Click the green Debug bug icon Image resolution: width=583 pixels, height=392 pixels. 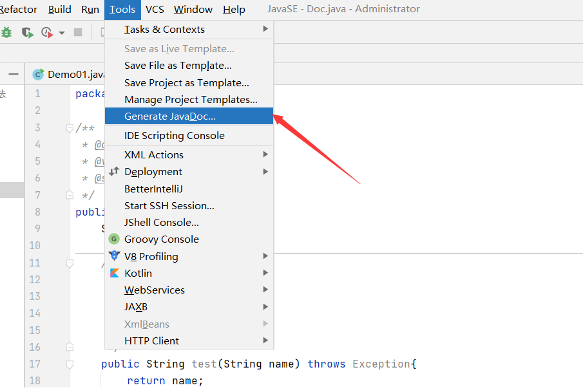[x=6, y=33]
